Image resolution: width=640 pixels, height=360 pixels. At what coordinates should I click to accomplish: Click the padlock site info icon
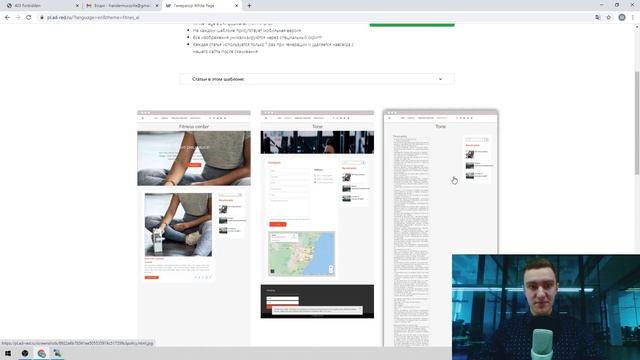click(x=42, y=18)
